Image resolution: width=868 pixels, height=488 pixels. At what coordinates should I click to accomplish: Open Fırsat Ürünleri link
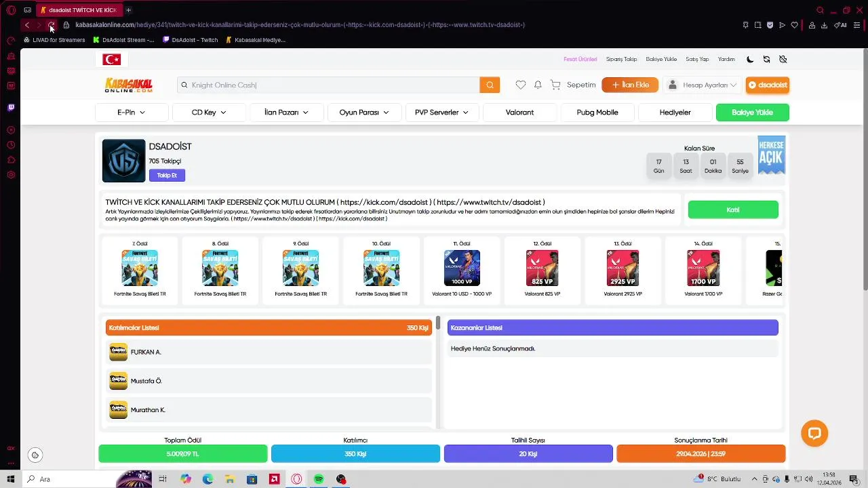[580, 60]
